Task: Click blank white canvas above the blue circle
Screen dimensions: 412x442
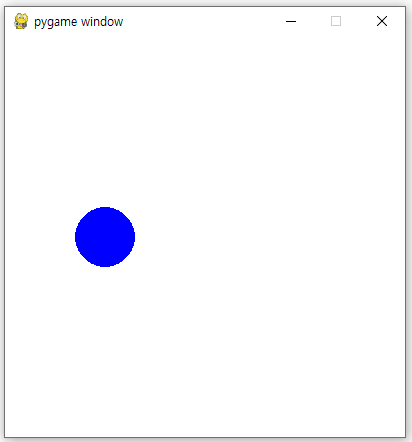Action: (105, 122)
